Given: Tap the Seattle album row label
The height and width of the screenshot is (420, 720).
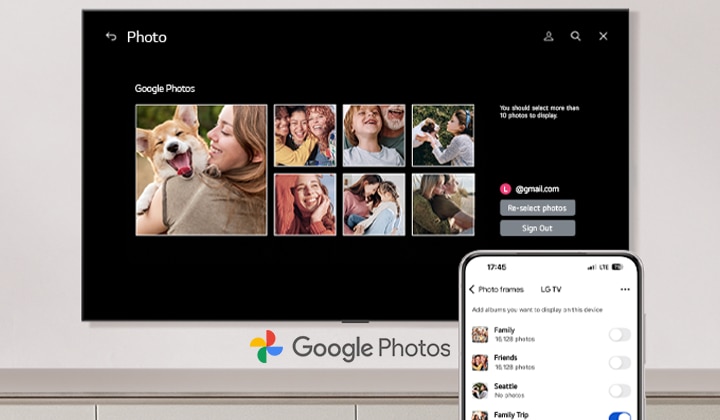Looking at the screenshot, I should (506, 387).
